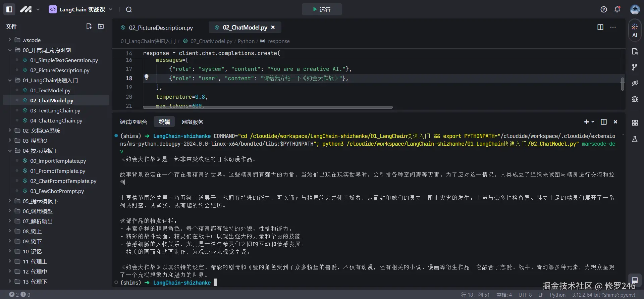Open the notifications bell icon
644x299 pixels.
(x=617, y=9)
